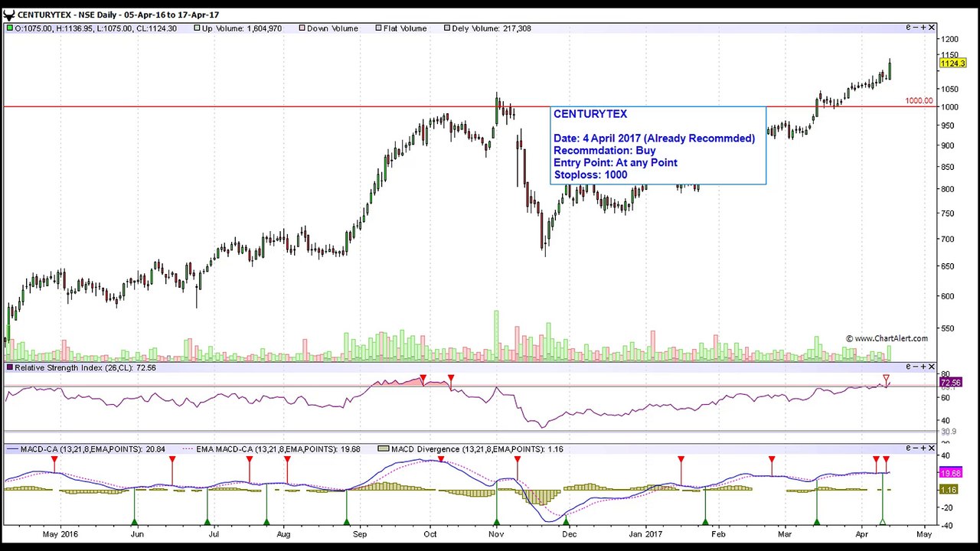980x551 pixels.
Task: Click the 1000.00 red horizontal line label
Action: tap(919, 101)
